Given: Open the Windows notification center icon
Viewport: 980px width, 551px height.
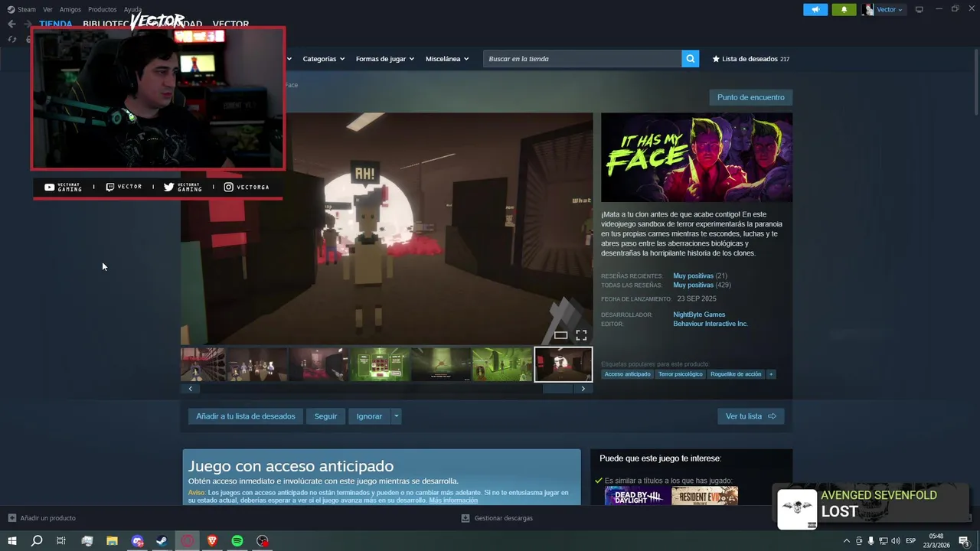Looking at the screenshot, I should point(965,541).
